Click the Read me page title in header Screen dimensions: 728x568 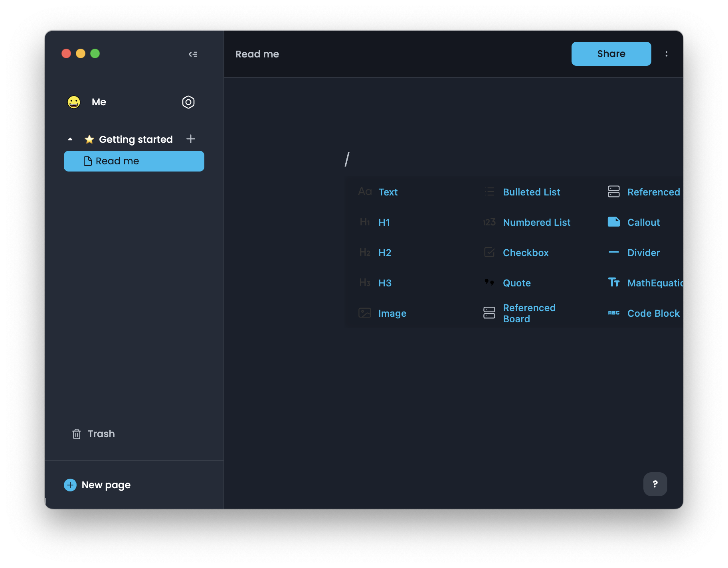click(257, 54)
